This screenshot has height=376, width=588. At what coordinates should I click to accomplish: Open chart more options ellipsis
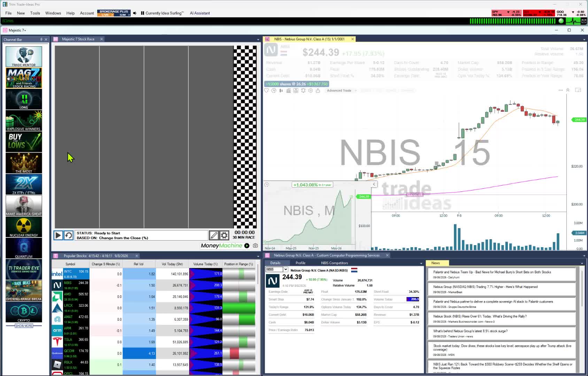tap(560, 90)
